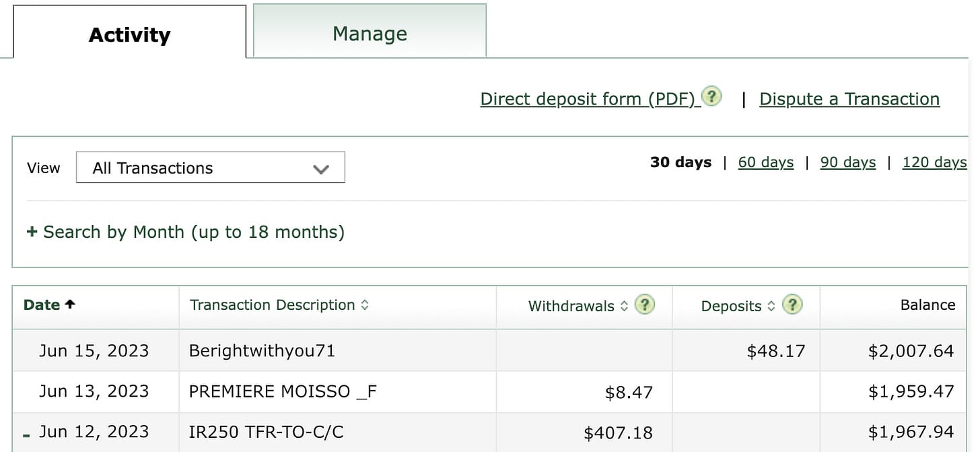Open the All Transactions view dropdown

(x=210, y=168)
